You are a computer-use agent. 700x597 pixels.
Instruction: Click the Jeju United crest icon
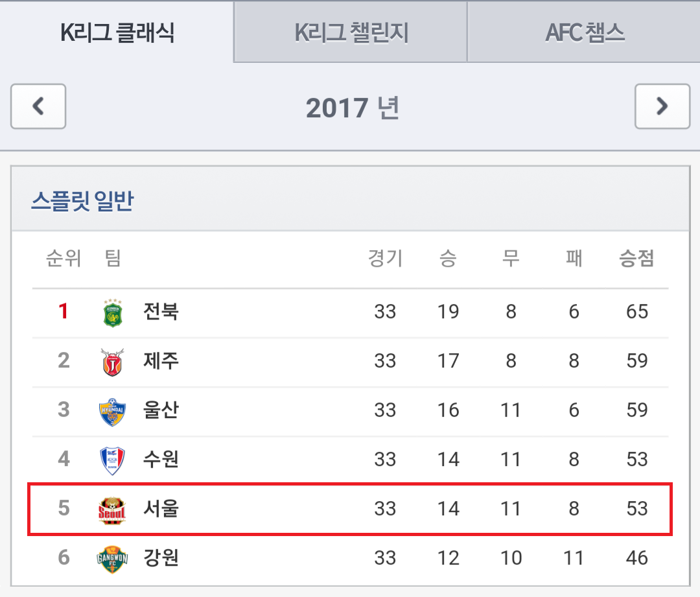[112, 362]
